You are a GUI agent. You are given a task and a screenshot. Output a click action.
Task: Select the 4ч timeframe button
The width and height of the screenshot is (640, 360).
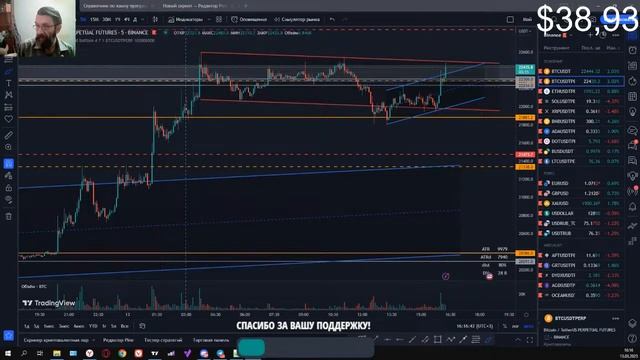127,19
